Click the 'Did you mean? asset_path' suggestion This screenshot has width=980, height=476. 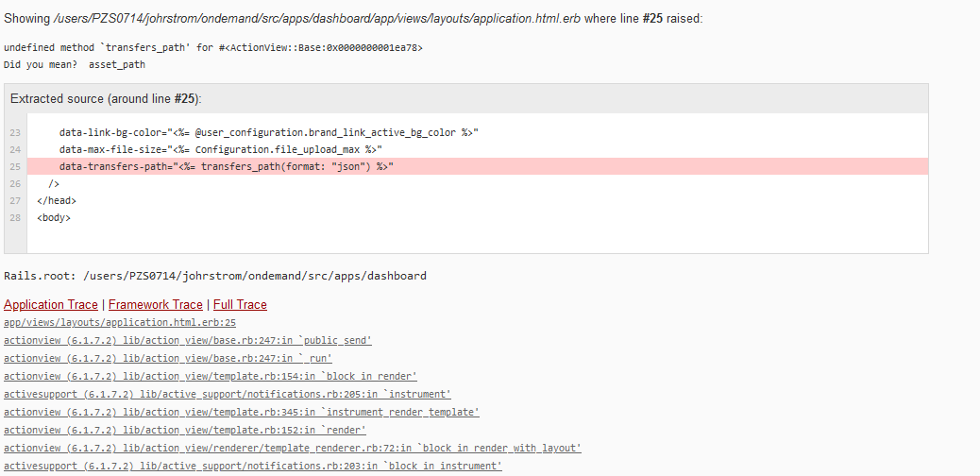click(x=75, y=64)
